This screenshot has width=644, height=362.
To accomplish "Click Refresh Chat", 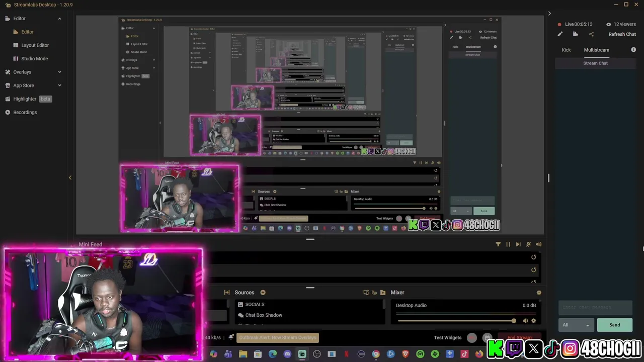I will click(x=622, y=34).
